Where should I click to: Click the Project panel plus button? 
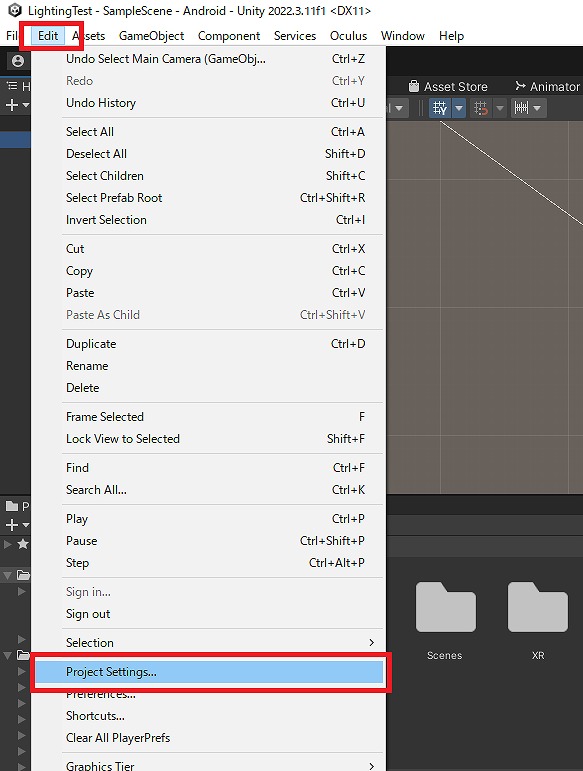click(12, 525)
